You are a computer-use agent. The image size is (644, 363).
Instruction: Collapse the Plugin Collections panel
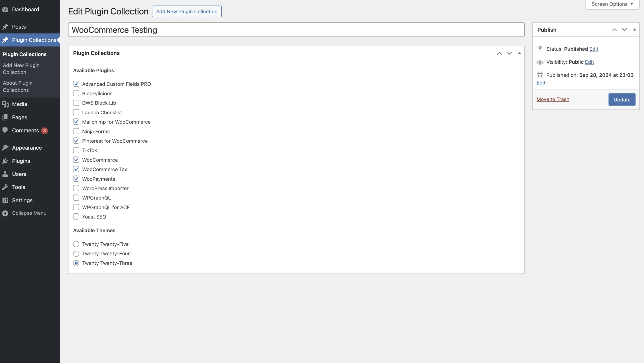tap(519, 53)
